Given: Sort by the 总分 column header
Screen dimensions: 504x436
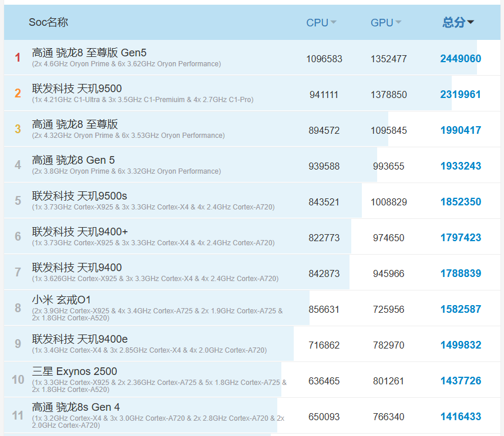Looking at the screenshot, I should tap(458, 22).
